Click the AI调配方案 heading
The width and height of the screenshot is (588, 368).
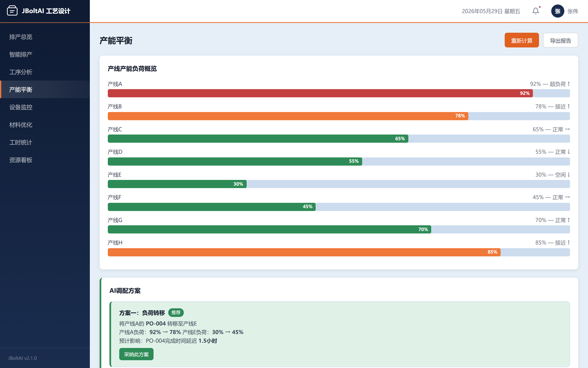point(125,291)
